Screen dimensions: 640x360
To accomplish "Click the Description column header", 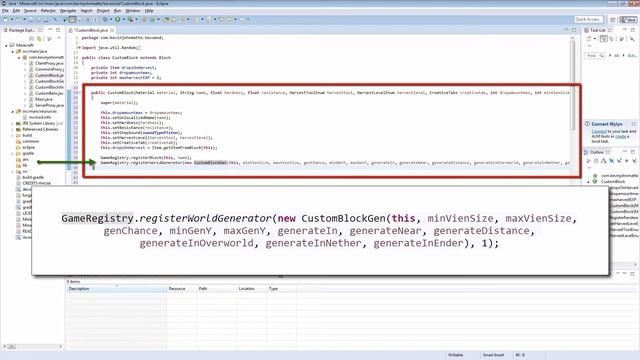I will click(117, 289).
